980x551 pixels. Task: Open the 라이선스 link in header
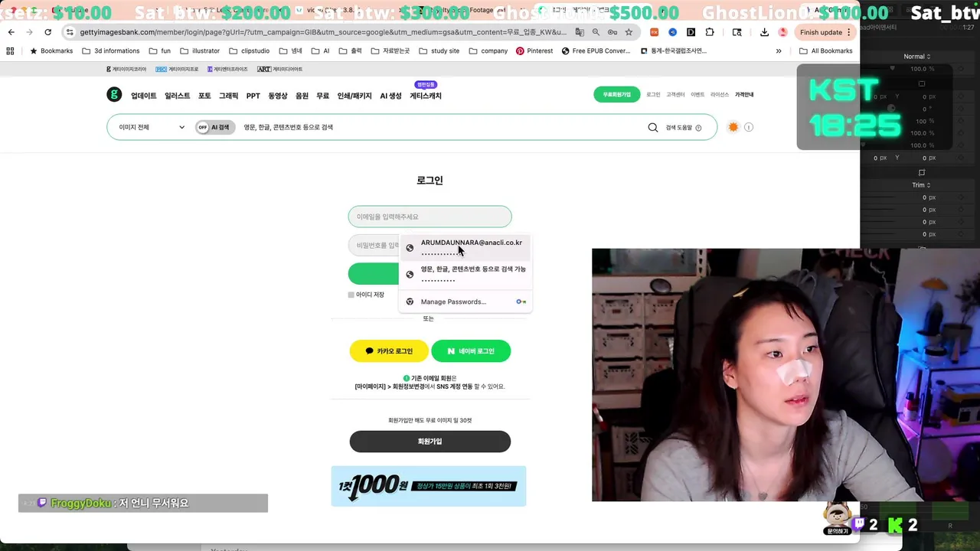point(720,95)
